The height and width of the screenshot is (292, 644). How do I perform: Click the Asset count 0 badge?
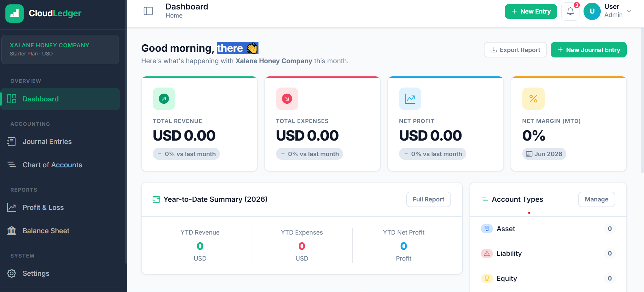610,229
